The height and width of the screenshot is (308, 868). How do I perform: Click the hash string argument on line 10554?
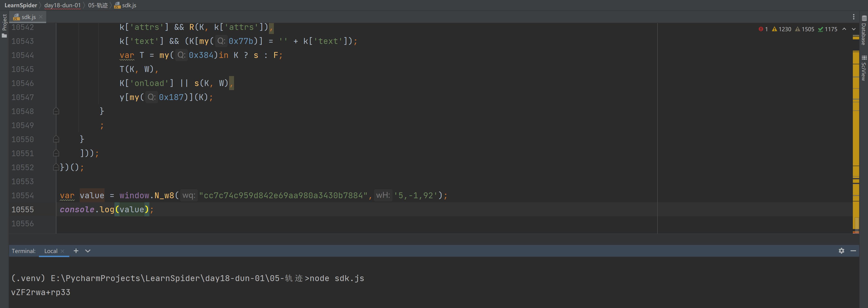[283, 196]
